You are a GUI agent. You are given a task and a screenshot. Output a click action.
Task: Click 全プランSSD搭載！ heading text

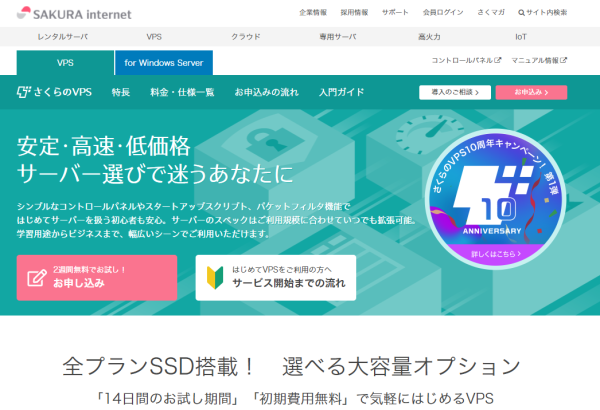(x=159, y=366)
